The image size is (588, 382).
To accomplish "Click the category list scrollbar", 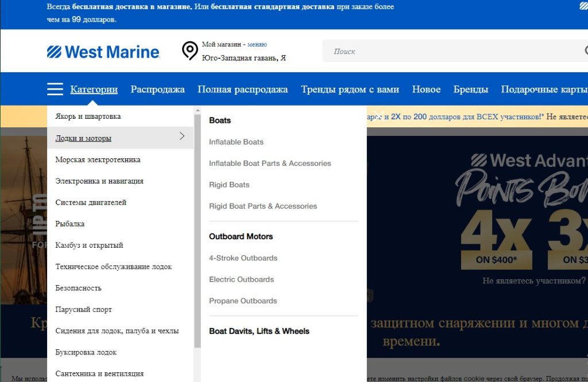I will click(198, 231).
